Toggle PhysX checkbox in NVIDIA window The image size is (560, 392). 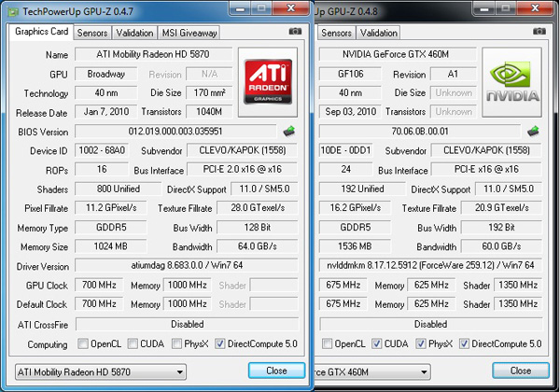click(x=421, y=343)
